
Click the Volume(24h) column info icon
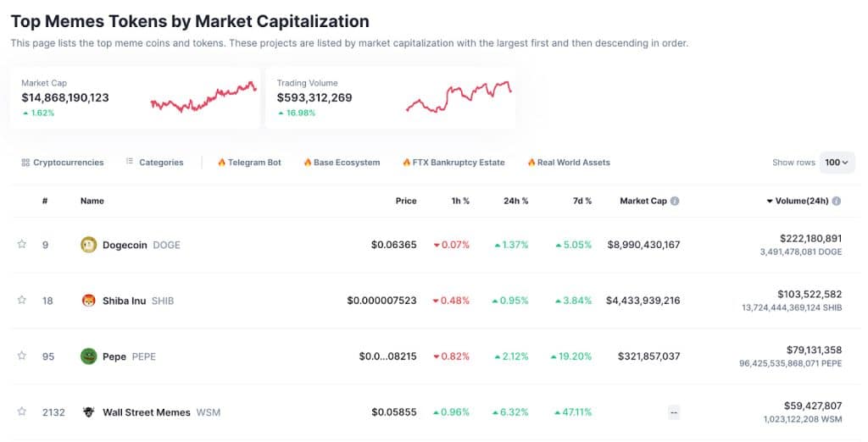coord(837,202)
